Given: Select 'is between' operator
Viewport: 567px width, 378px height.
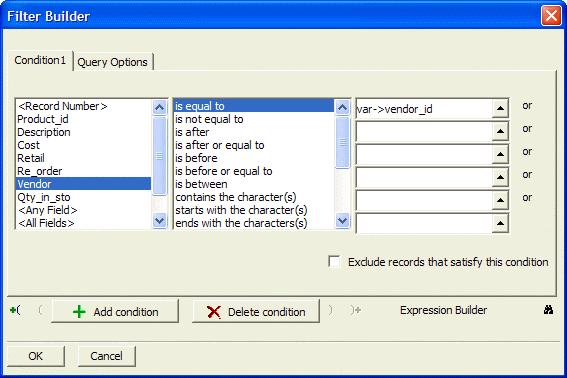Looking at the screenshot, I should 254,184.
